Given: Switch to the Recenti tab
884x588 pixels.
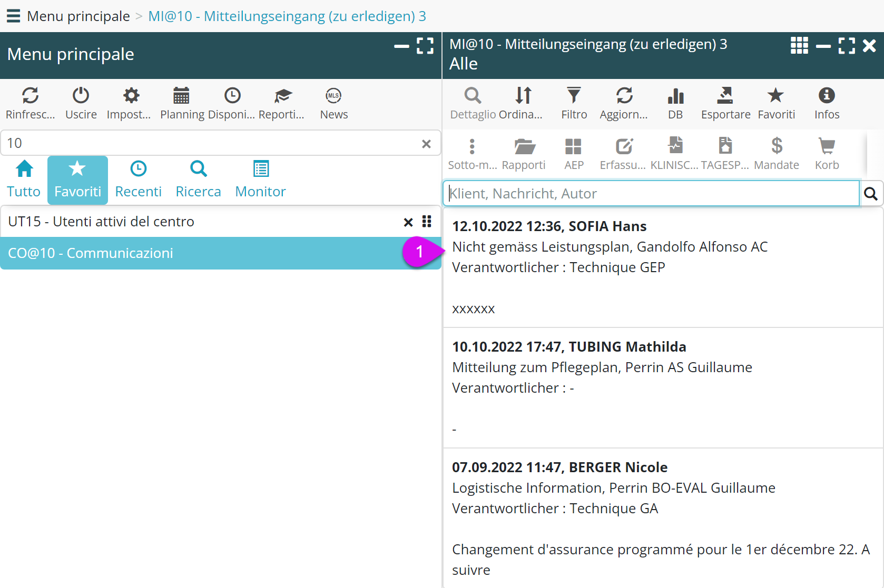Looking at the screenshot, I should (x=138, y=180).
